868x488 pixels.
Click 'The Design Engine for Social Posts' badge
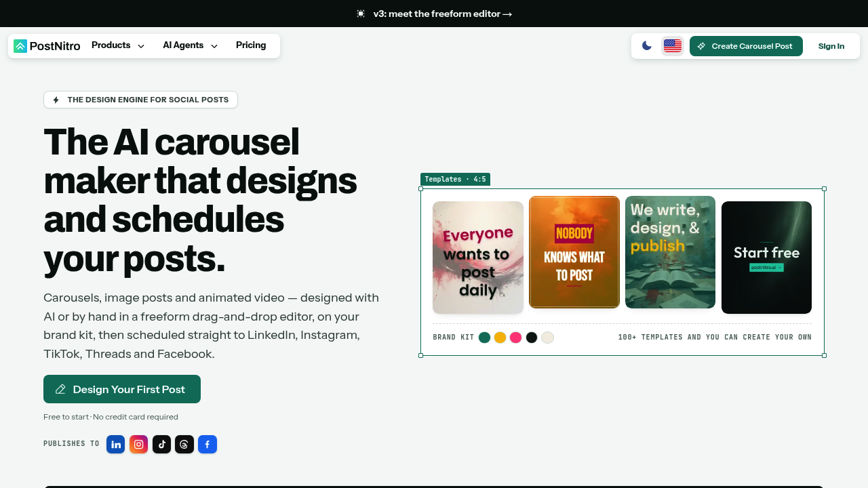[140, 100]
